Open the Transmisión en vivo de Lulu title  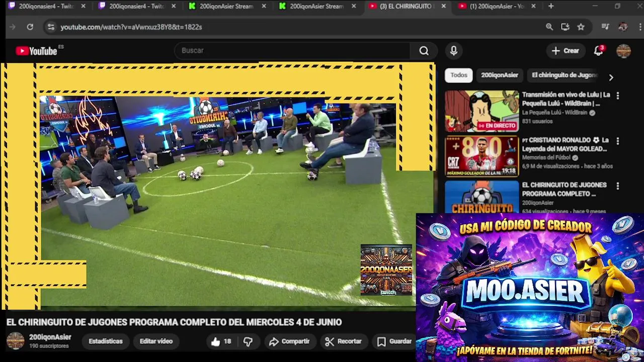pyautogui.click(x=566, y=99)
